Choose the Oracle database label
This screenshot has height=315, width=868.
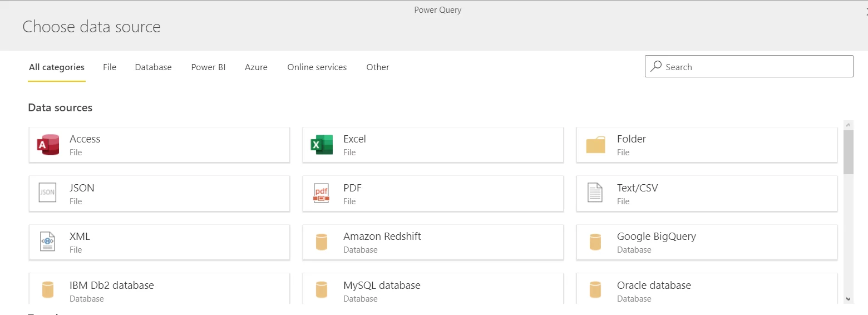pyautogui.click(x=654, y=286)
